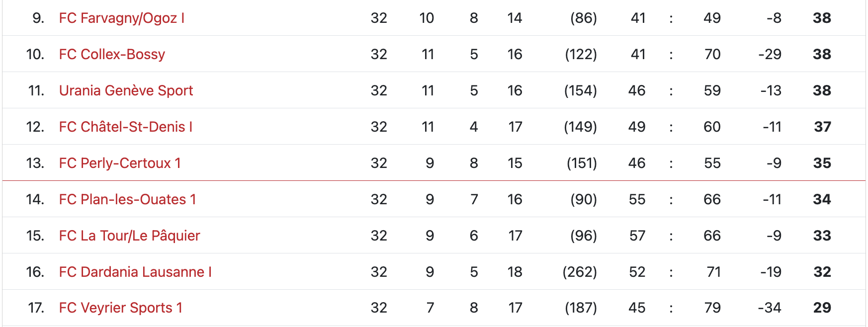Click the FC Collex-Bossy team name
868x327 pixels.
(112, 55)
